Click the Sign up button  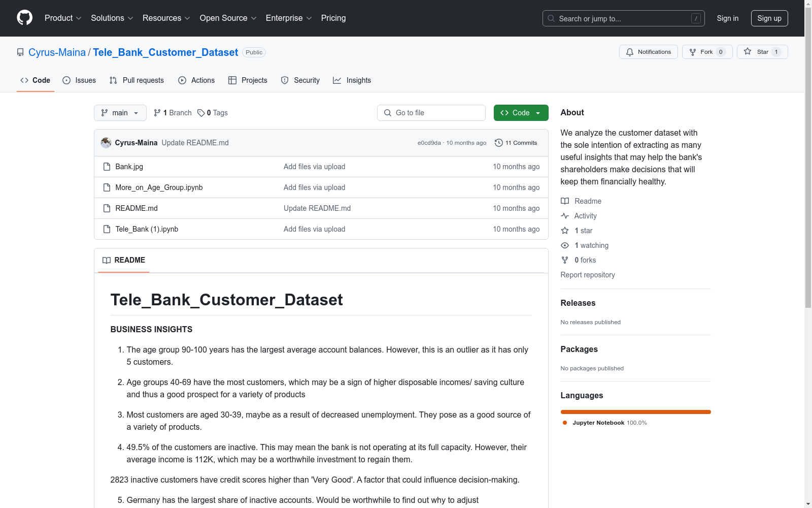(769, 18)
